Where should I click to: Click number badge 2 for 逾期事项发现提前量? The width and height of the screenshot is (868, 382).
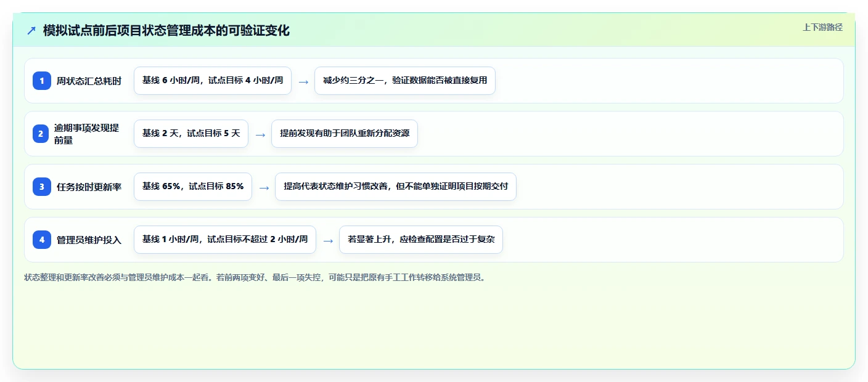(42, 134)
